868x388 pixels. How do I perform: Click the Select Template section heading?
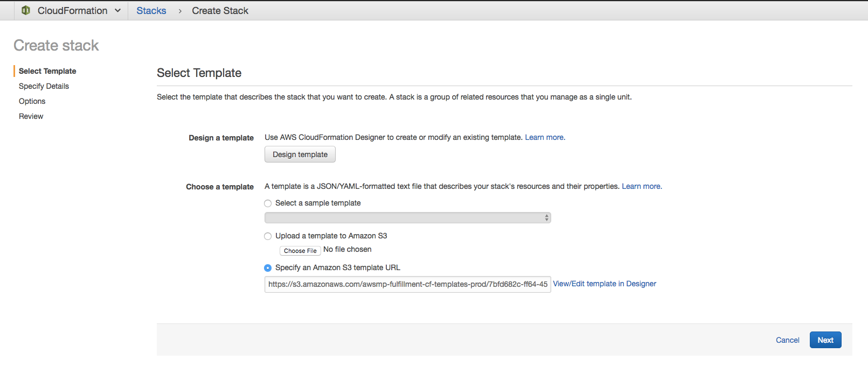(x=199, y=73)
